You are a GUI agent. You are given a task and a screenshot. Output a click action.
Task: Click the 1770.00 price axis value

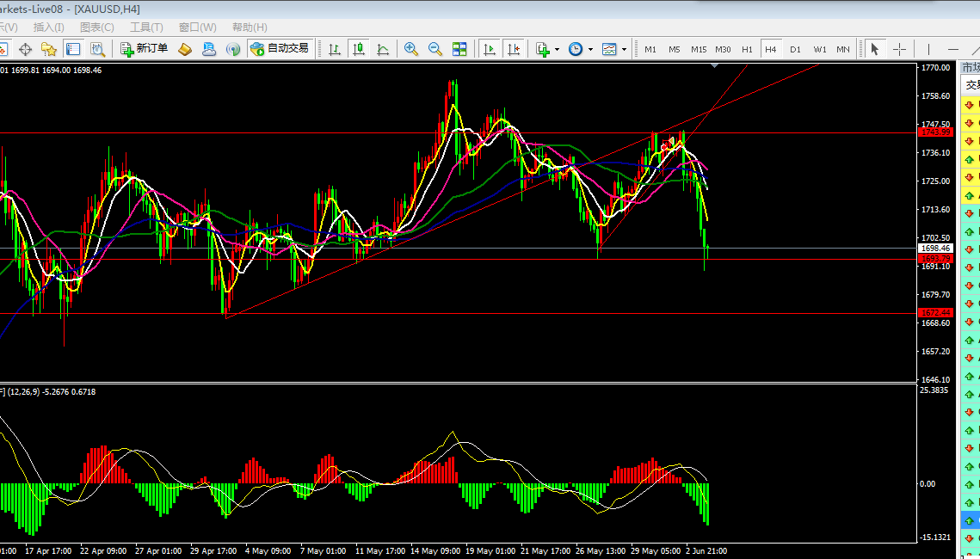click(x=935, y=67)
